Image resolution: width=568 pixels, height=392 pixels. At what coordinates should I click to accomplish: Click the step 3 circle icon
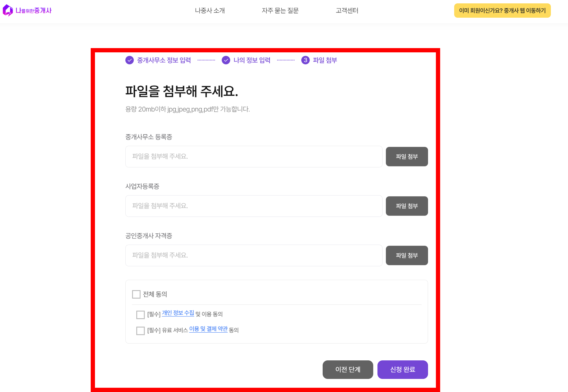click(305, 60)
